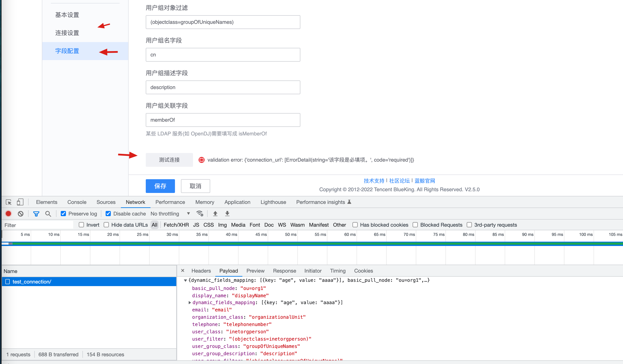Disable the Preserve log option
The width and height of the screenshot is (623, 364).
[63, 214]
